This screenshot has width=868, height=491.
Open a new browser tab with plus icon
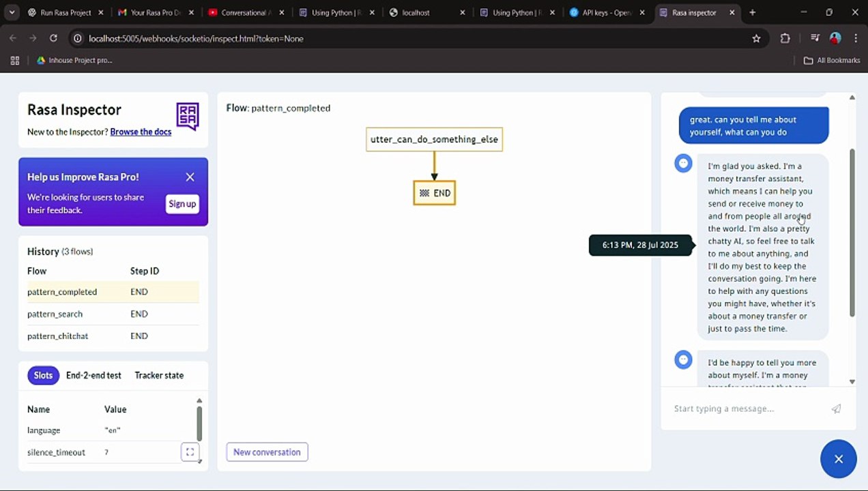point(752,12)
